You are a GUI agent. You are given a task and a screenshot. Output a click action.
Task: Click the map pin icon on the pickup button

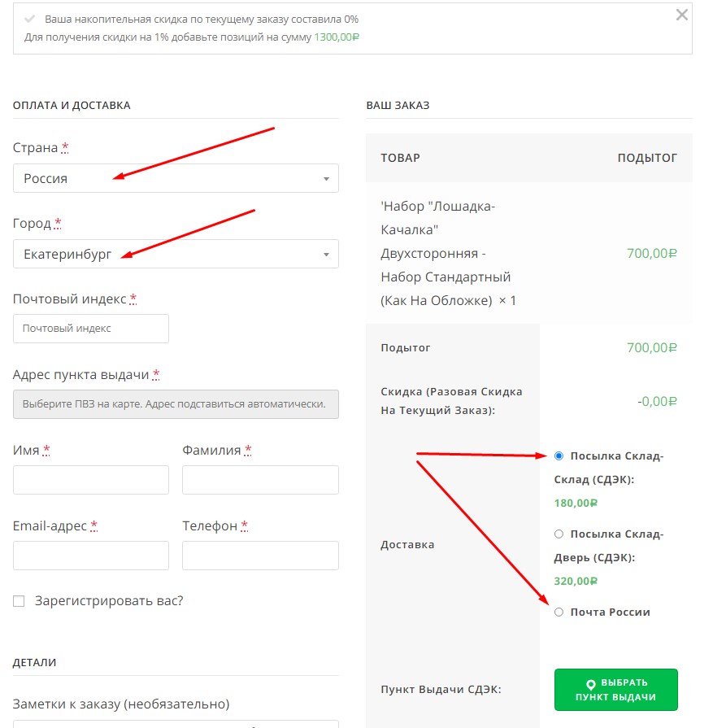coord(591,684)
